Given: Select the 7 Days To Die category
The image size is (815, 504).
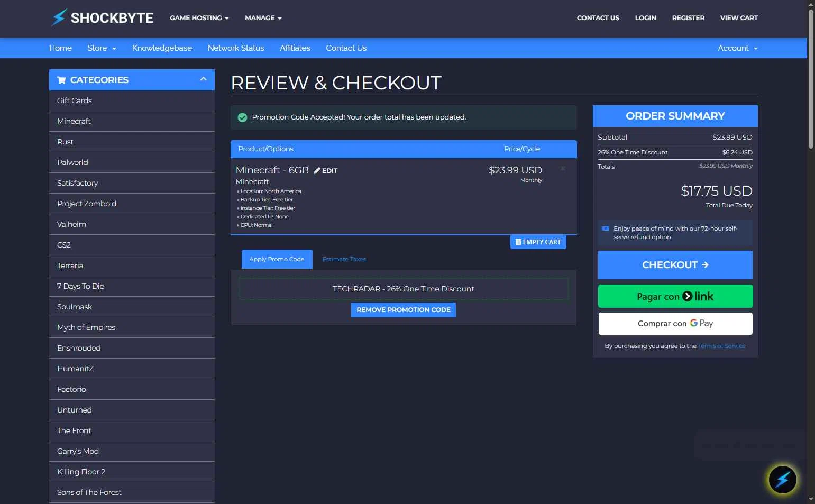Looking at the screenshot, I should coord(132,286).
